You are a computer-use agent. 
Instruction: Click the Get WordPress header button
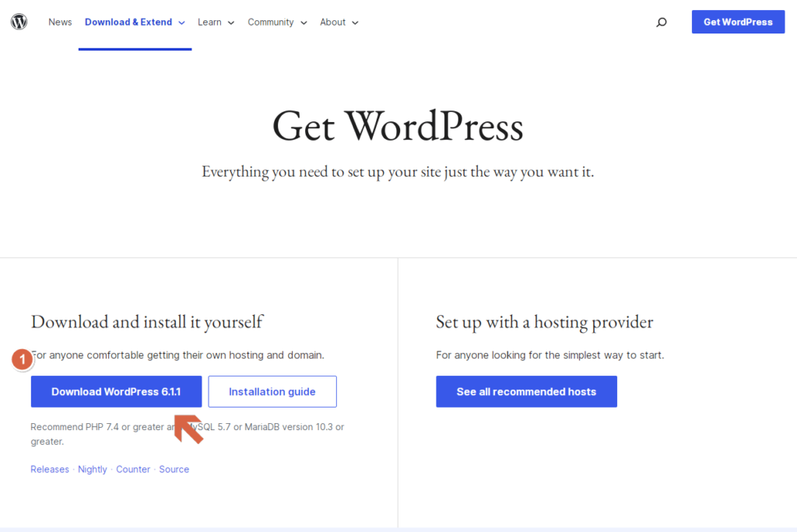pos(738,22)
